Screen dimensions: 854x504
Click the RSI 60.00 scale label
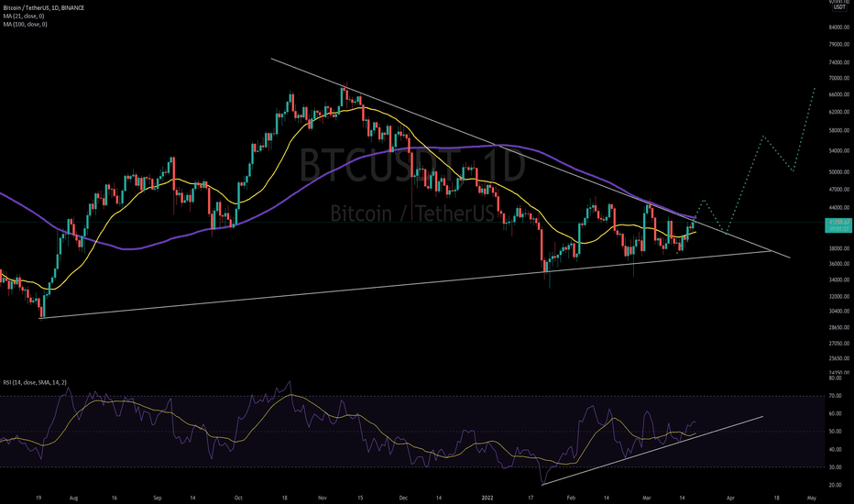835,414
